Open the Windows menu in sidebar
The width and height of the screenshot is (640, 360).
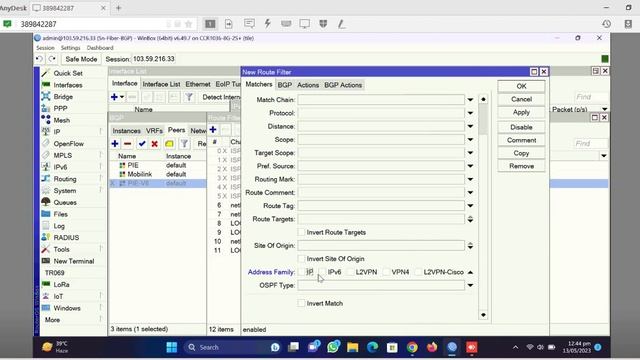point(67,308)
